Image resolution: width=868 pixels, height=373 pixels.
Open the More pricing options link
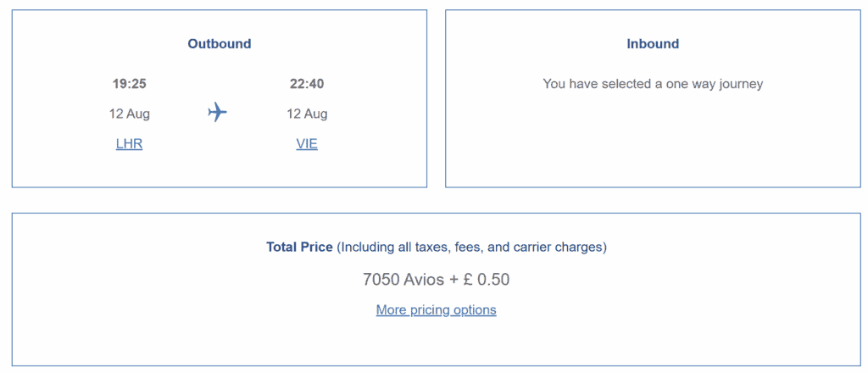tap(437, 310)
